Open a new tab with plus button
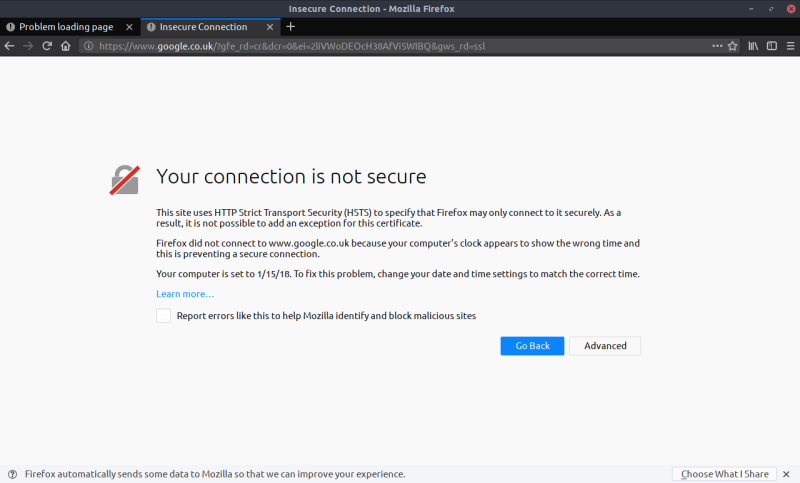The width and height of the screenshot is (800, 483). tap(290, 27)
